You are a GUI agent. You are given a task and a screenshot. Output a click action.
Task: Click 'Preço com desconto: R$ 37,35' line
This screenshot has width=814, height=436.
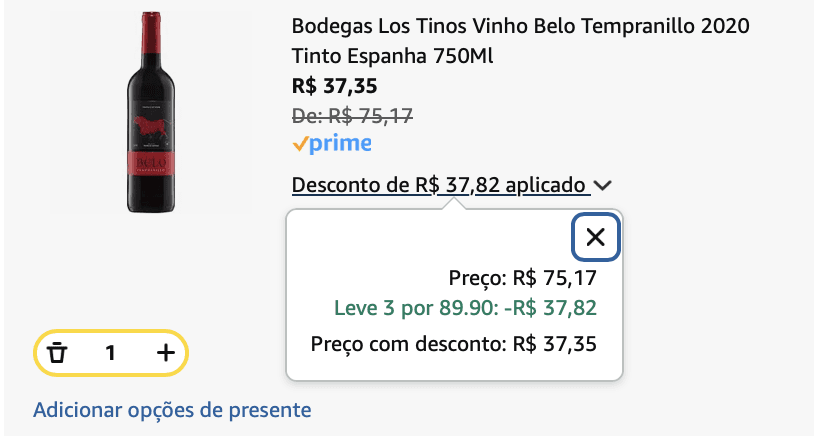coord(454,344)
